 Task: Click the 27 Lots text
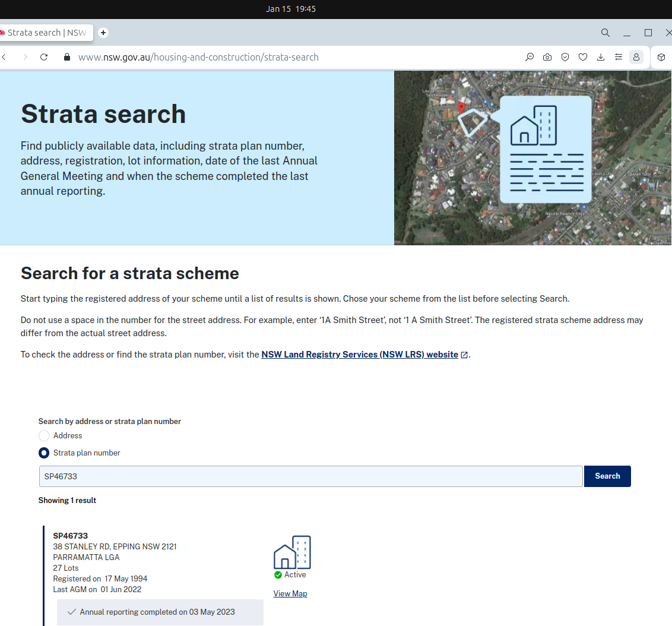click(65, 568)
